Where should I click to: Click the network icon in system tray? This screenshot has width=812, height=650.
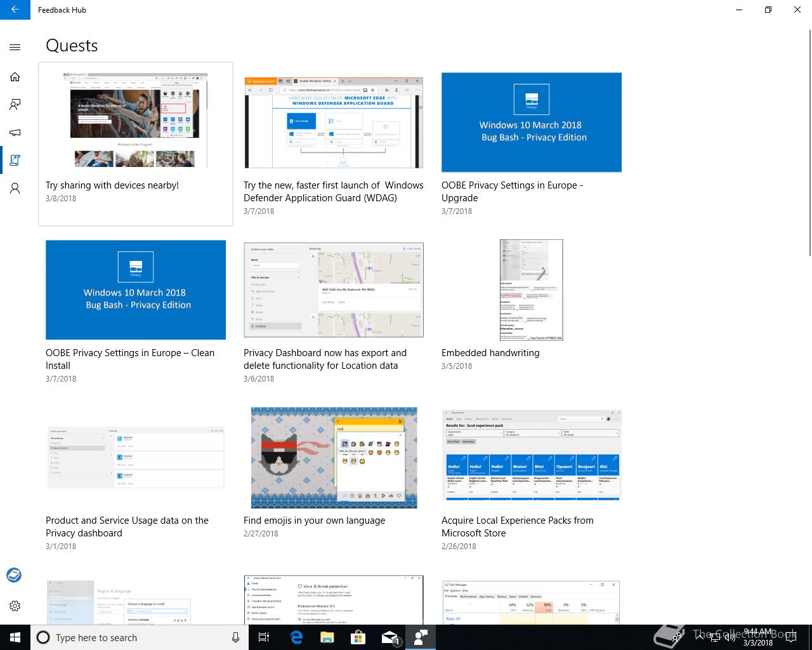[x=714, y=637]
